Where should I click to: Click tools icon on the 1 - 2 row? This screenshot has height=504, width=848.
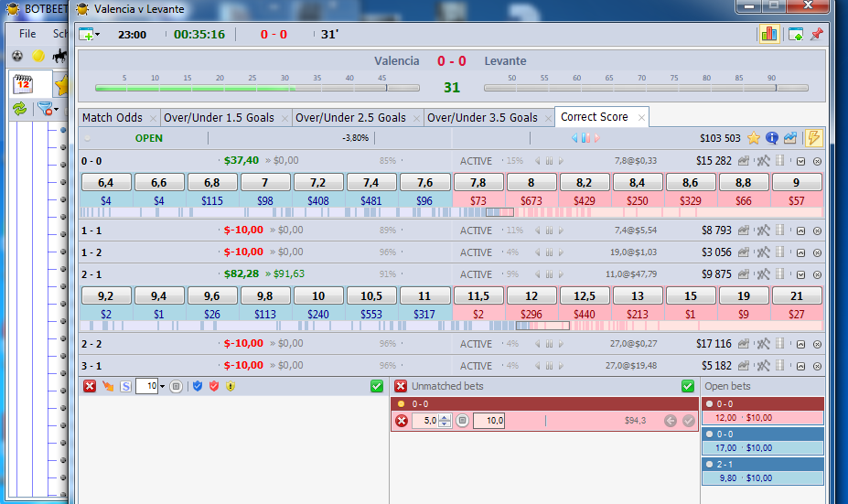[x=763, y=252]
